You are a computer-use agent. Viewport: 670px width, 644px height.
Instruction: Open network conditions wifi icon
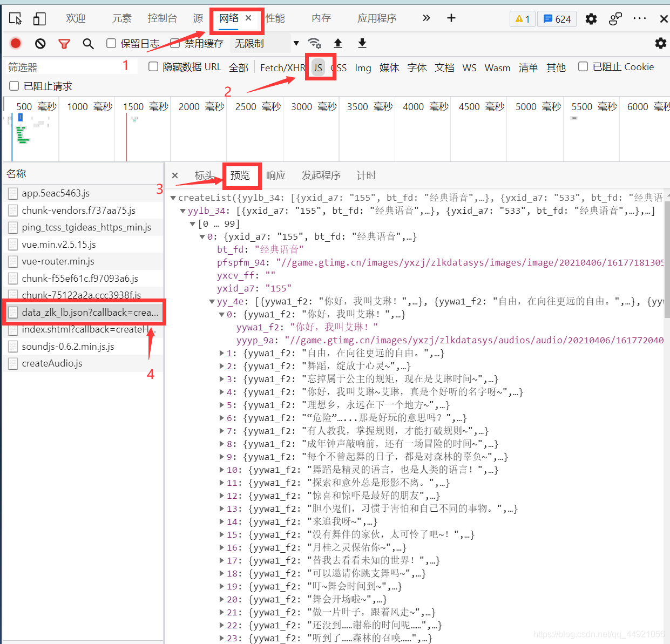point(314,43)
